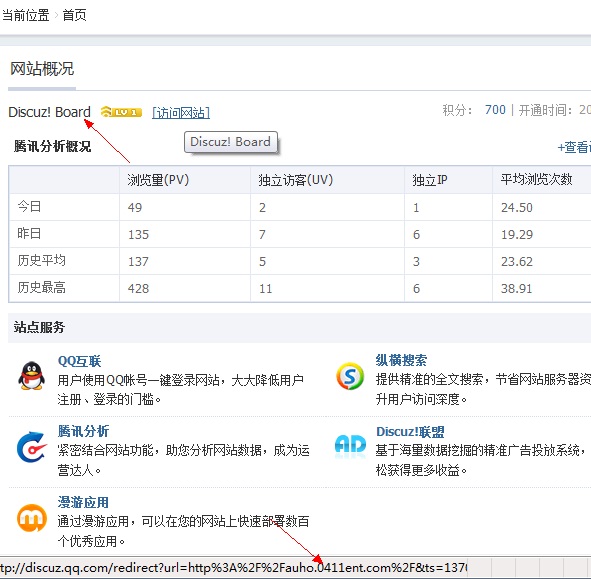The width and height of the screenshot is (591, 579).
Task: Click the 站点服务 section heading
Action: [x=39, y=327]
